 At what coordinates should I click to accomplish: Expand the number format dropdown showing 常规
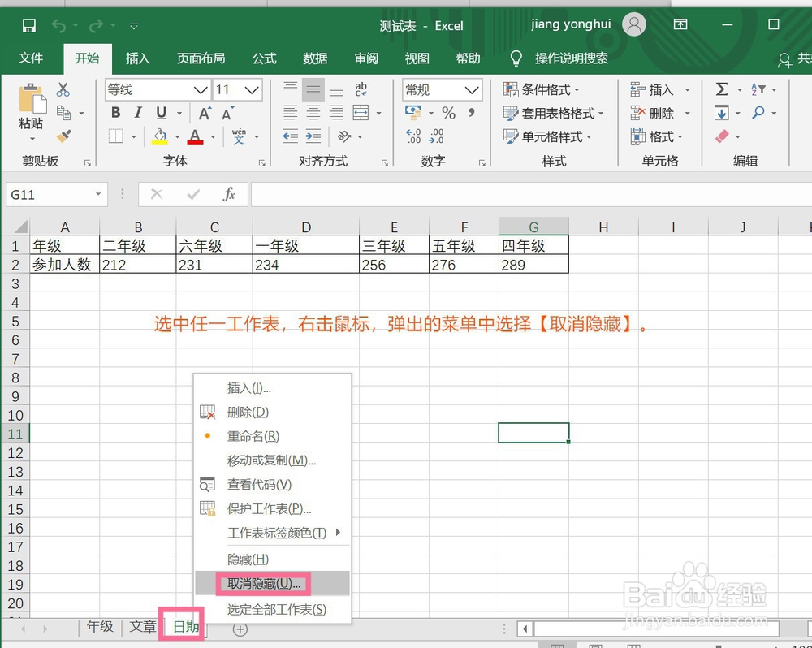[x=471, y=91]
